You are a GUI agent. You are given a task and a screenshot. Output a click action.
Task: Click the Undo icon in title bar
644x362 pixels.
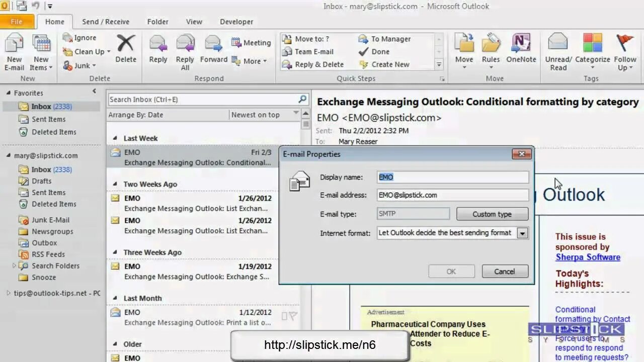click(35, 6)
